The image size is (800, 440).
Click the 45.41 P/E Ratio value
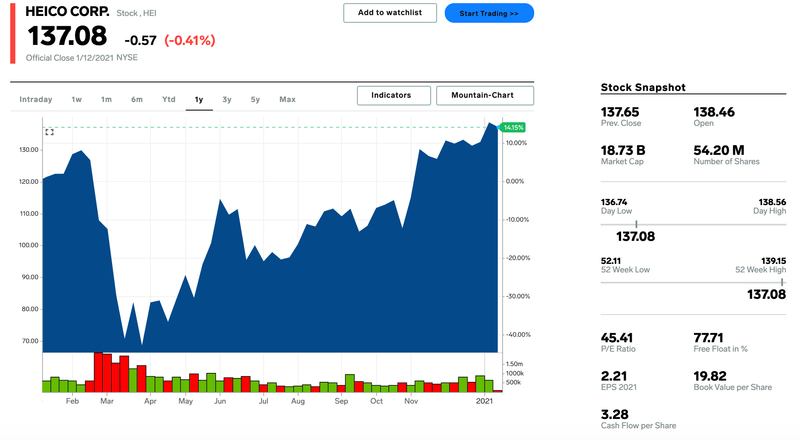click(617, 338)
